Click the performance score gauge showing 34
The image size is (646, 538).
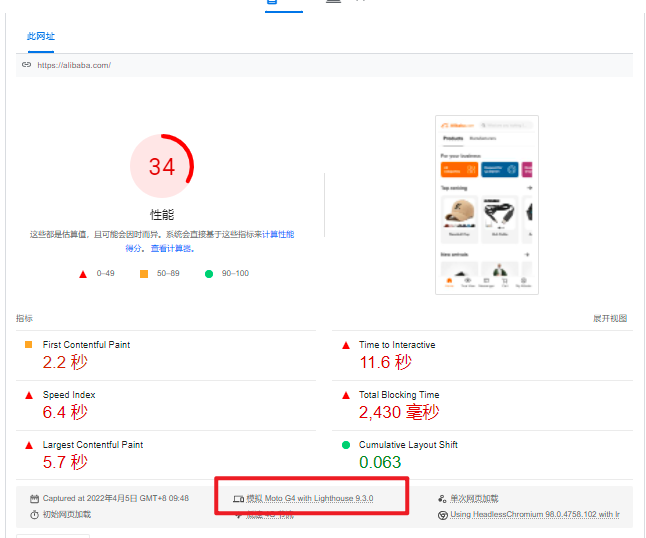162,166
